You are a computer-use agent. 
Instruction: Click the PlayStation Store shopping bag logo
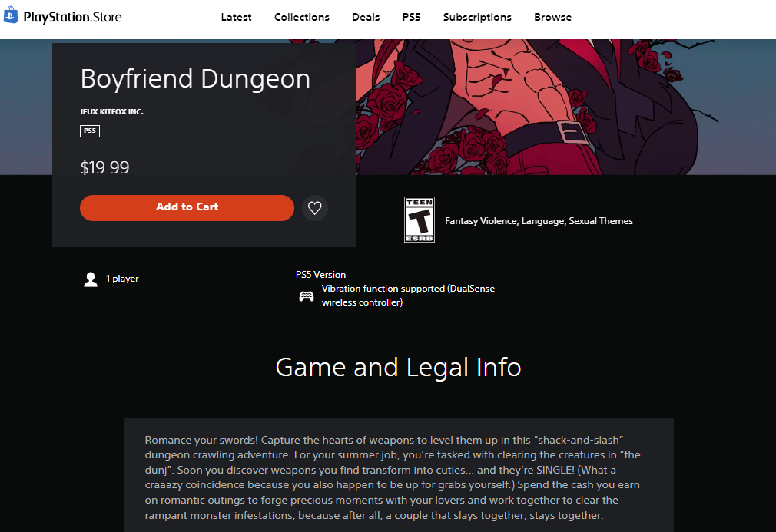click(11, 15)
